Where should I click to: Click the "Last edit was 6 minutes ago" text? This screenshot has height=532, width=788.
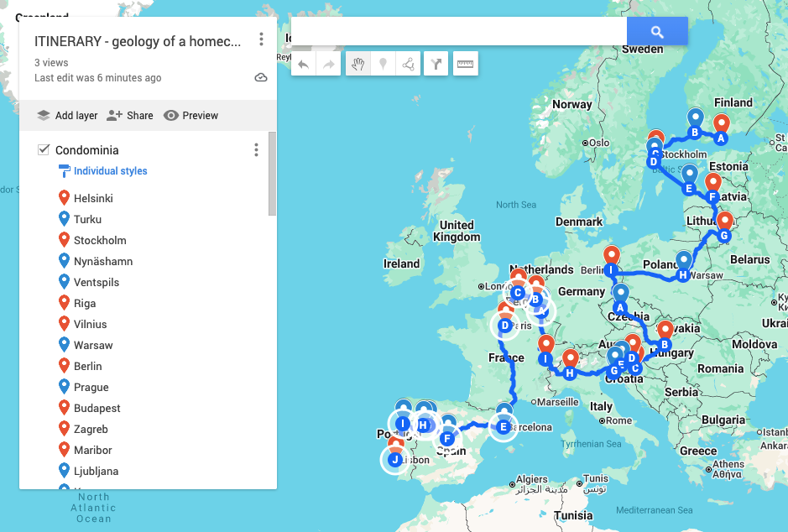click(98, 78)
